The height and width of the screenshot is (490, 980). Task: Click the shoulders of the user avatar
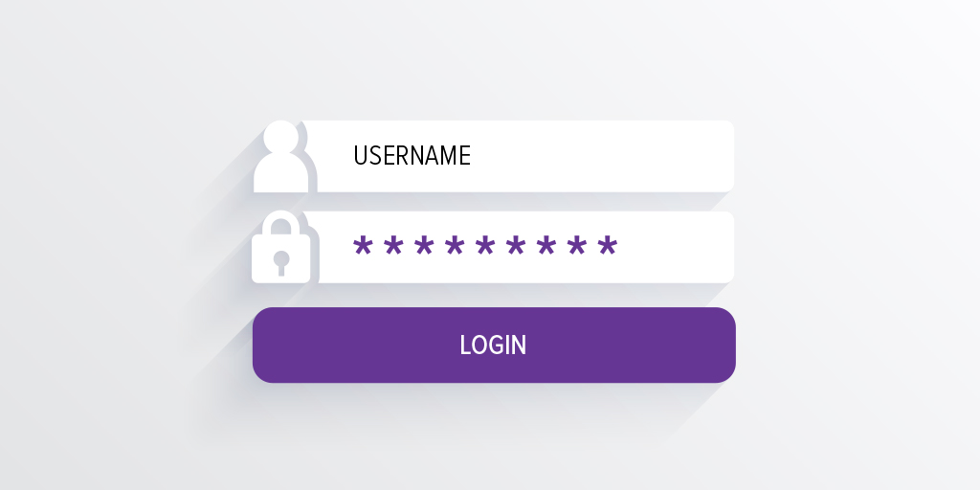coord(280,172)
